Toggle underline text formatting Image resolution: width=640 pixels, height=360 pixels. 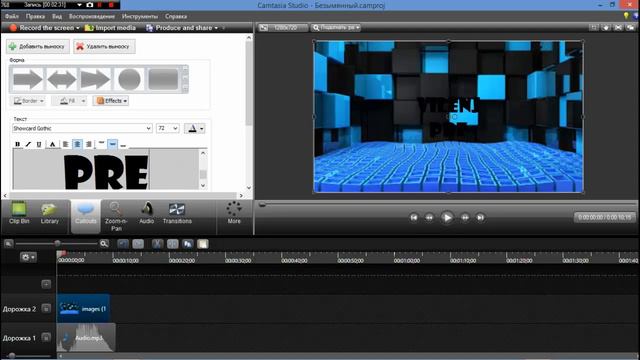39,144
